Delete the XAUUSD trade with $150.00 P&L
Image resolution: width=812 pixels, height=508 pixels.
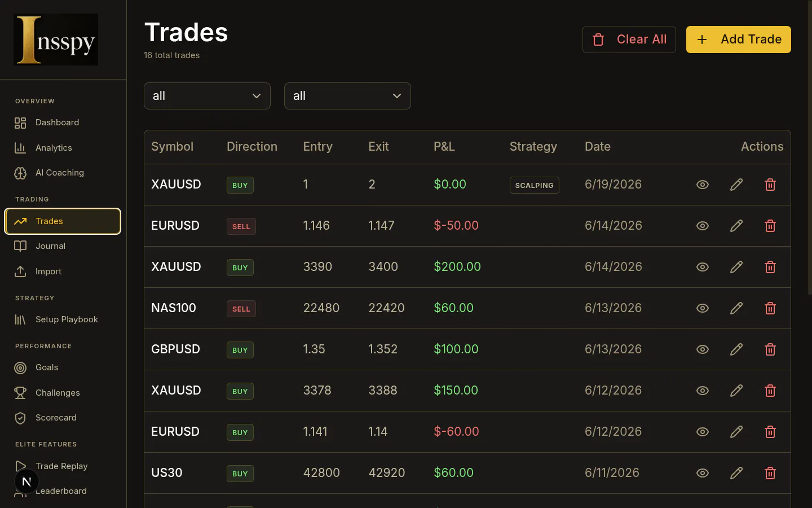tap(770, 391)
